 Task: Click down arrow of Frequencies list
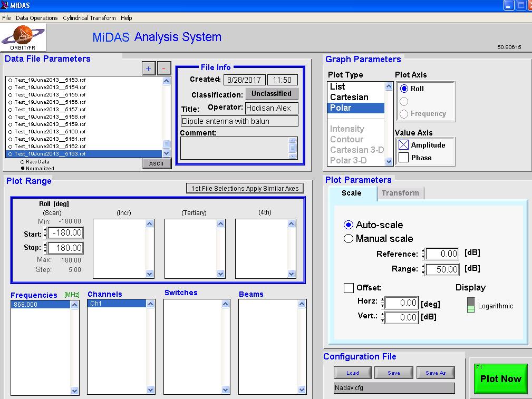tap(75, 391)
